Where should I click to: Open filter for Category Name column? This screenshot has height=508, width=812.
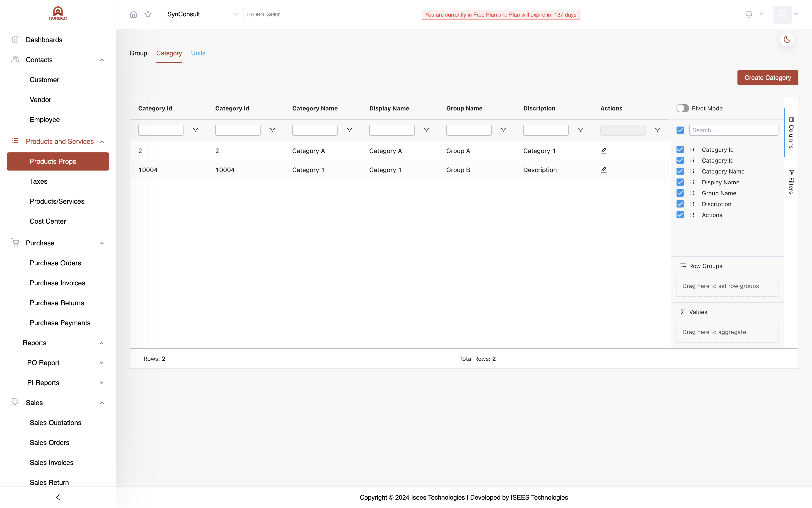click(x=349, y=130)
